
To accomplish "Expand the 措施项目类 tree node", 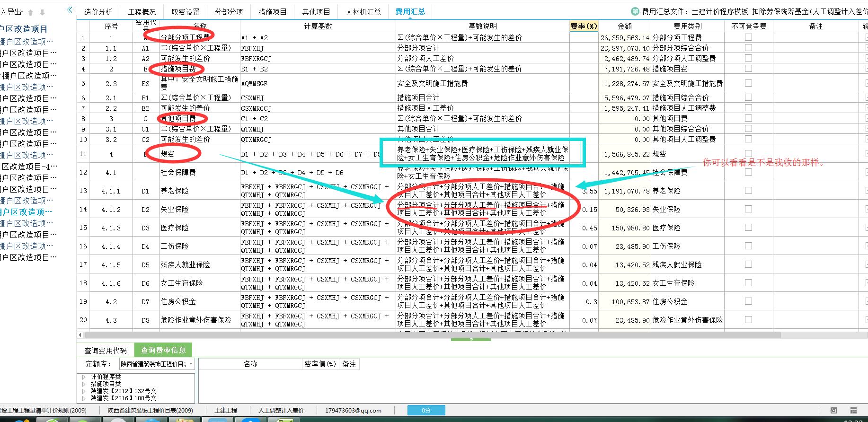I will pos(84,384).
